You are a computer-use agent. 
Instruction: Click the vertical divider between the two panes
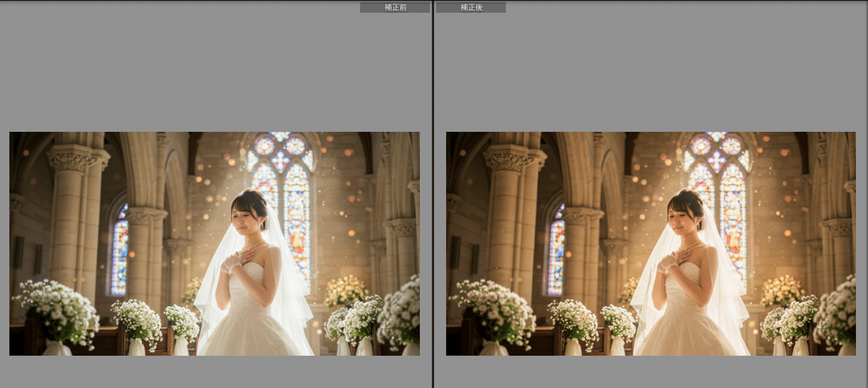(433, 194)
